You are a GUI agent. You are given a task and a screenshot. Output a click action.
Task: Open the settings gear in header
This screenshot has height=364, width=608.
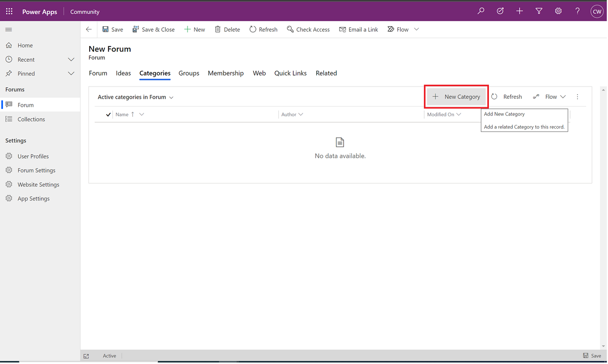tap(558, 11)
